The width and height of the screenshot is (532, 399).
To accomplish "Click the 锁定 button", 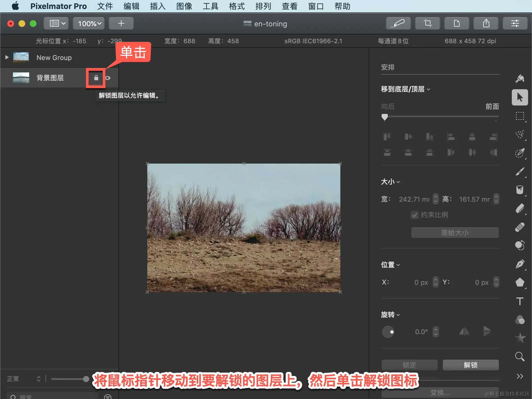I will tap(409, 365).
